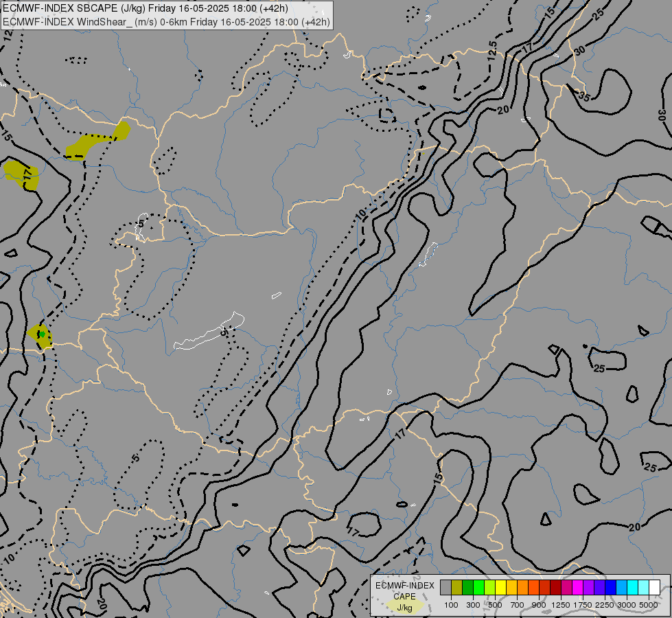Screen dimensions: 672x618
Task: Pick the olive swatch in the legend
Action: (x=457, y=588)
